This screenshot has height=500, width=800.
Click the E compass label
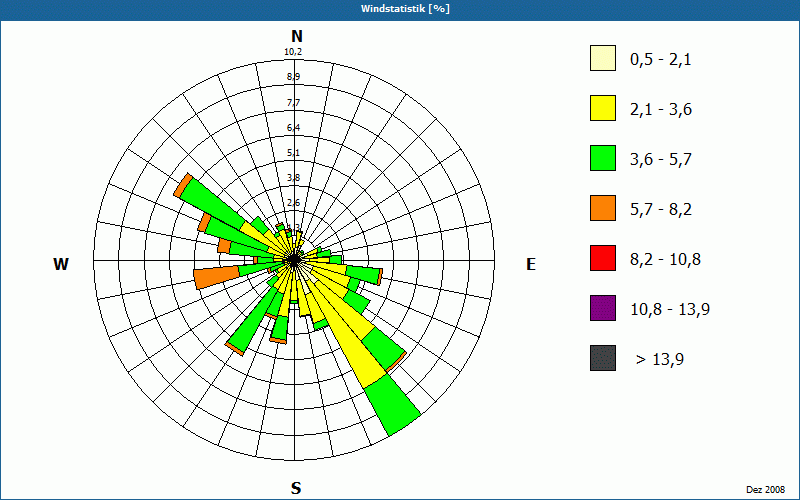click(x=531, y=264)
